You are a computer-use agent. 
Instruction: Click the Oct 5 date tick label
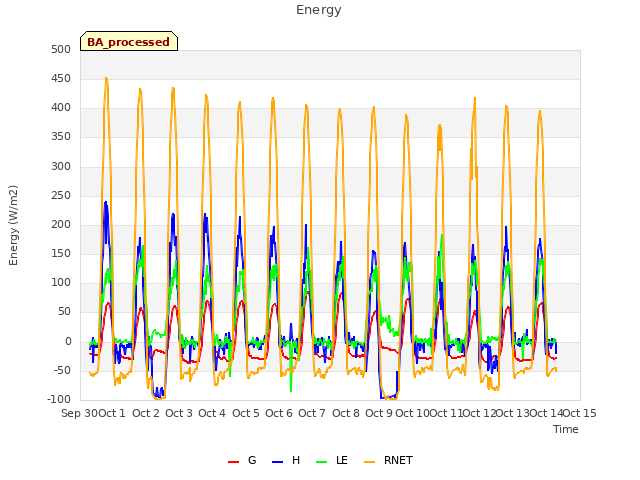click(246, 413)
